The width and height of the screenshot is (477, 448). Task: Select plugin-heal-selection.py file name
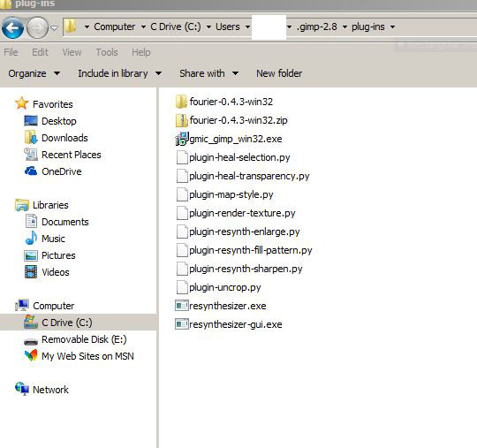pos(239,157)
